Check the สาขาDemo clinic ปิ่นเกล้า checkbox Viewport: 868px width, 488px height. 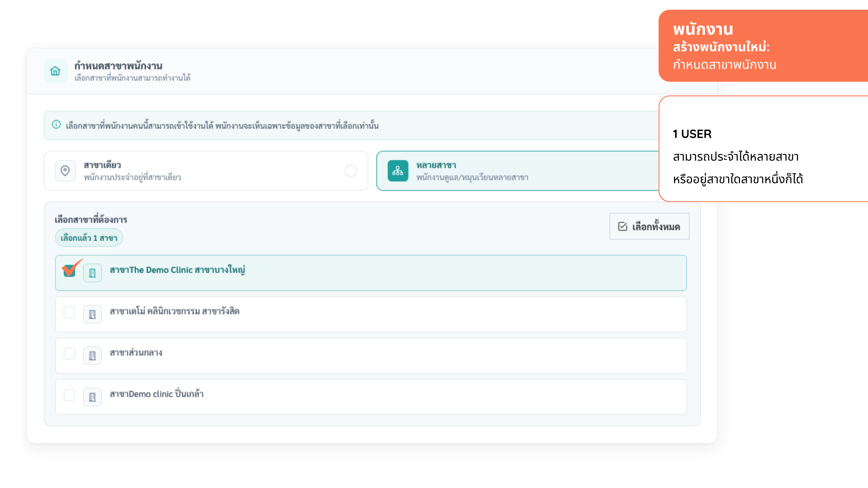tap(69, 395)
